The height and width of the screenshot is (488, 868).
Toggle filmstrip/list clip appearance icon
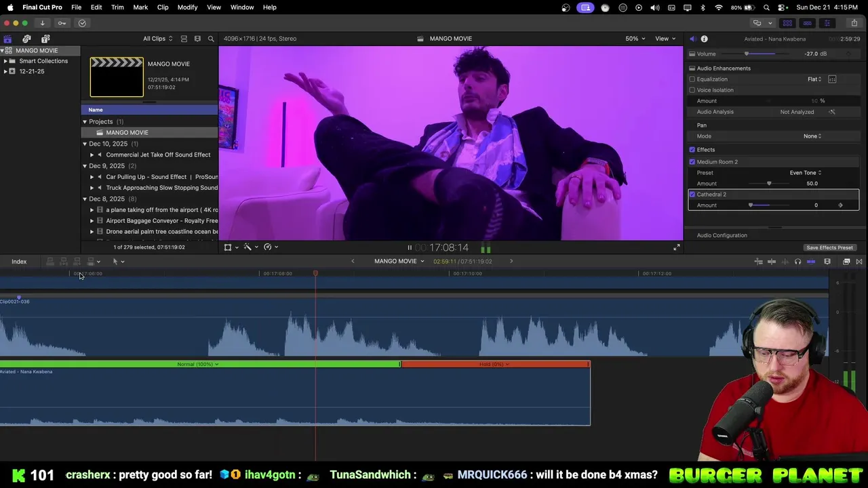point(184,39)
